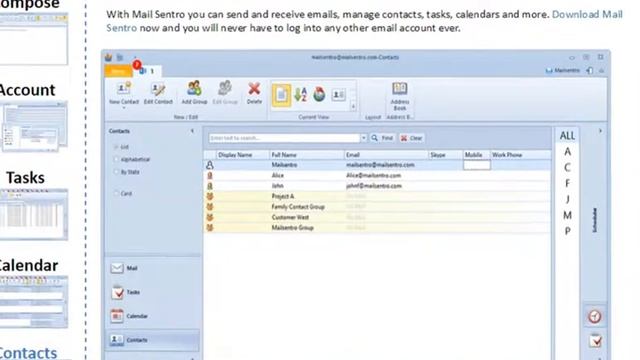This screenshot has height=360, width=640.
Task: Click the Family Contact Group icon
Action: 210,207
